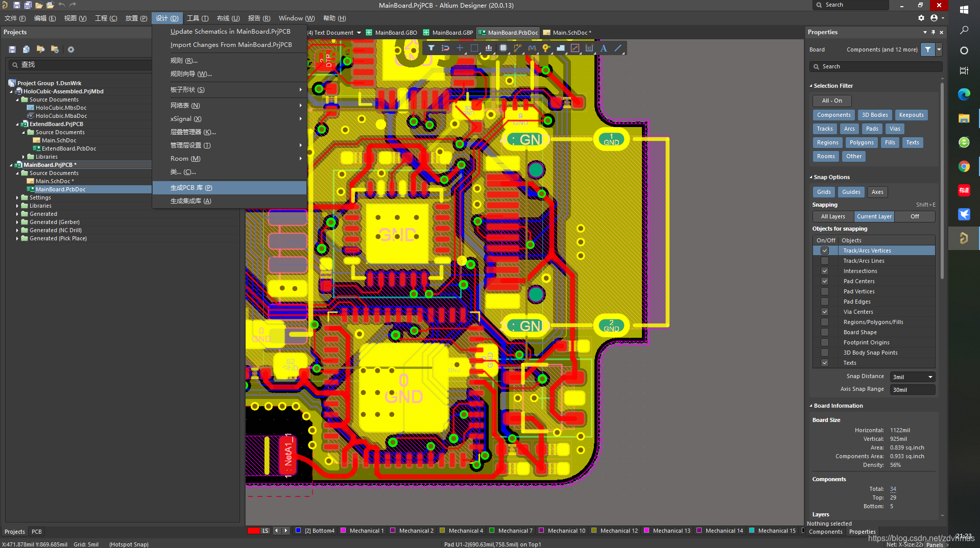Click the selection filter funnel in PCB toolbar

pos(431,48)
